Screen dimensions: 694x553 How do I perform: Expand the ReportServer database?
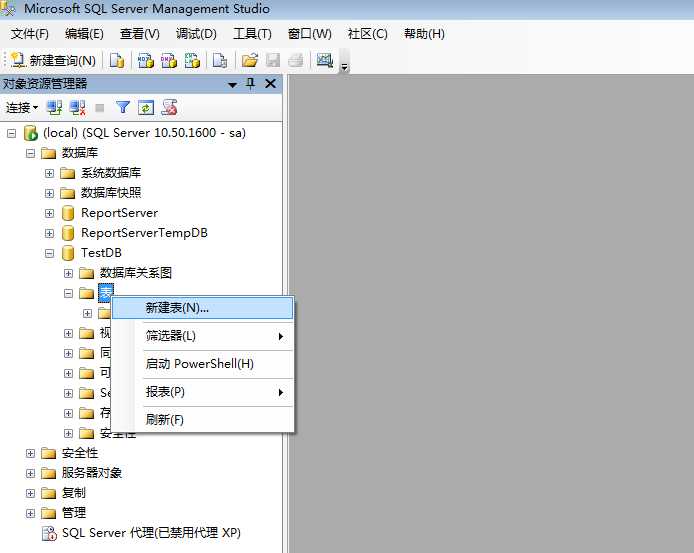point(50,213)
